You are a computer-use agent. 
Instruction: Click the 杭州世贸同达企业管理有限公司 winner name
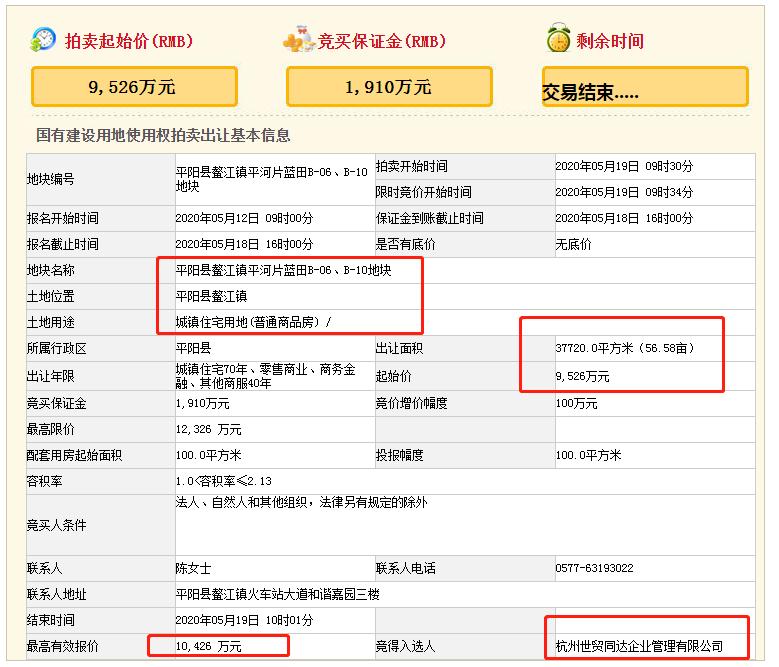click(639, 646)
